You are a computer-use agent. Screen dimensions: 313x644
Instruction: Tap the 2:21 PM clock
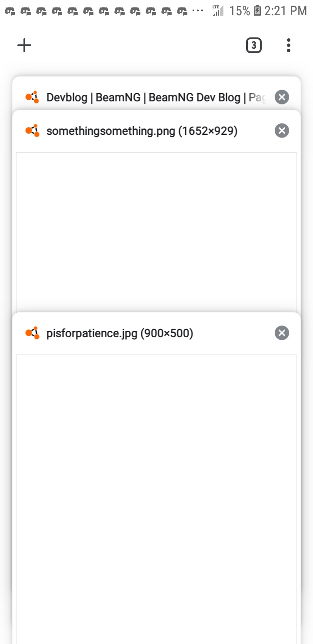(286, 11)
